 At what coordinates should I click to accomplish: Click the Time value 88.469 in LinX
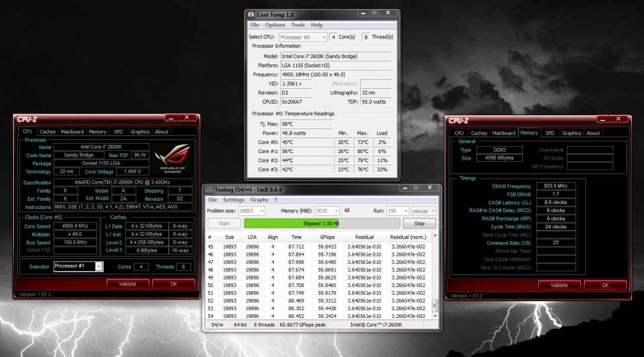click(x=296, y=301)
